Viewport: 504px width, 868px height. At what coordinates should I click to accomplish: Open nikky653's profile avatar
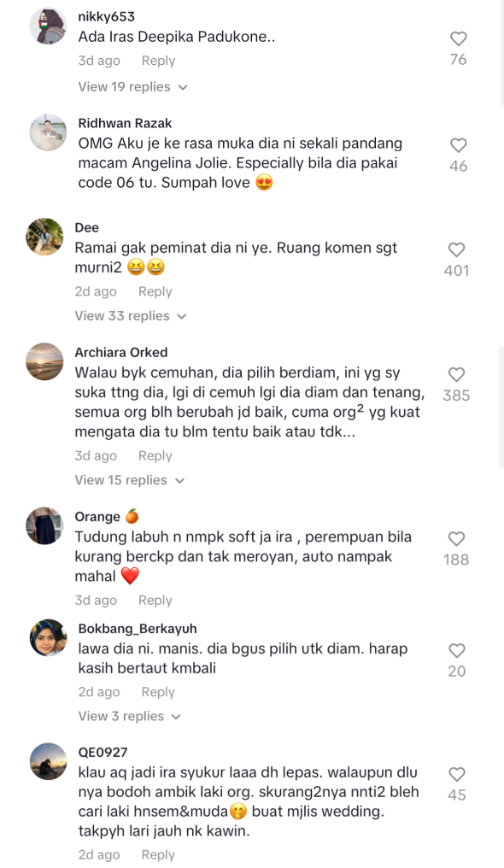click(x=48, y=26)
